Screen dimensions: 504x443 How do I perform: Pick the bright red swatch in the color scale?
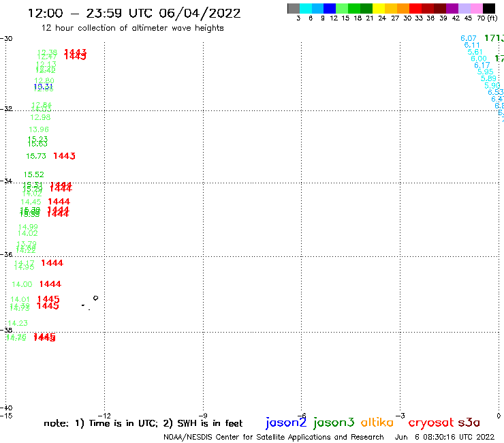[415, 8]
